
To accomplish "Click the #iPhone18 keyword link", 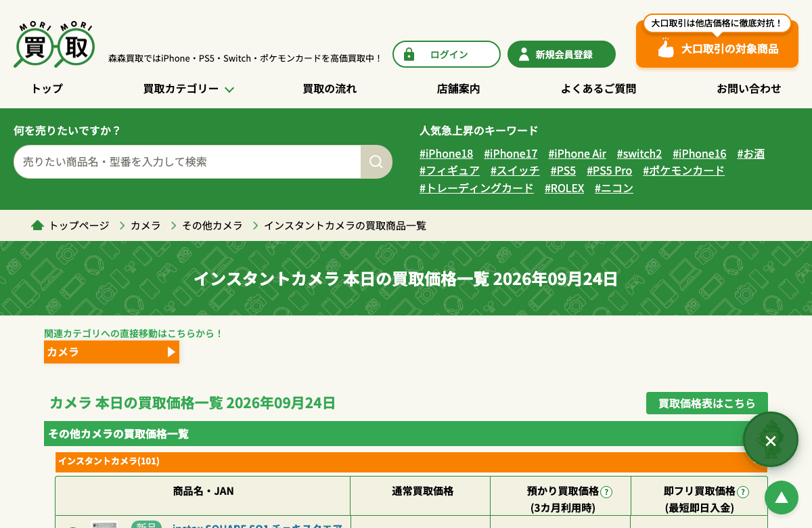I will (x=446, y=154).
